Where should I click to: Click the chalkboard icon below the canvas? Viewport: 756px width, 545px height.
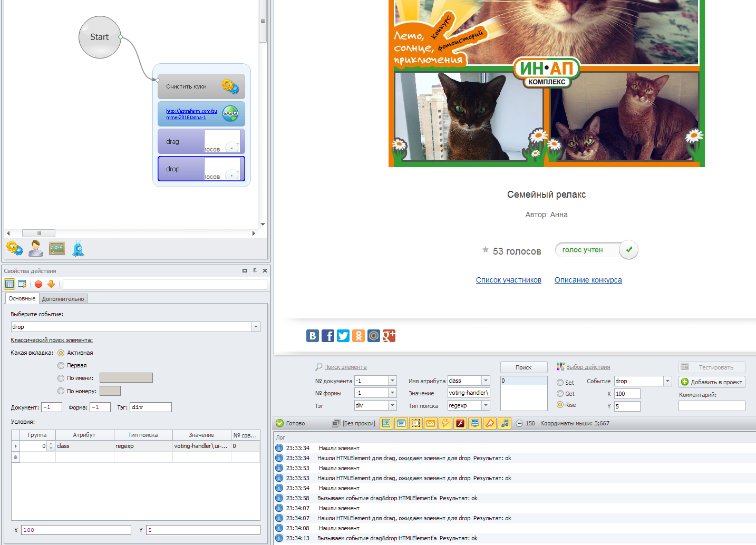tap(57, 248)
